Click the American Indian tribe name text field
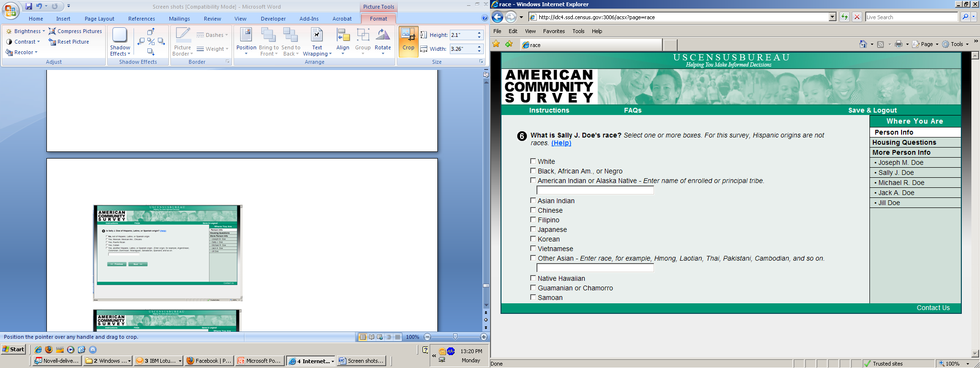980x368 pixels. pyautogui.click(x=595, y=190)
